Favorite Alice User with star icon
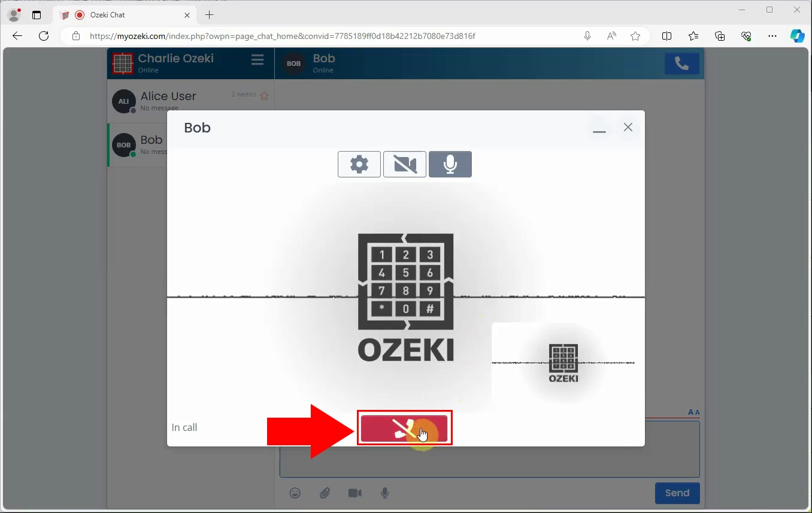812x513 pixels. [264, 95]
